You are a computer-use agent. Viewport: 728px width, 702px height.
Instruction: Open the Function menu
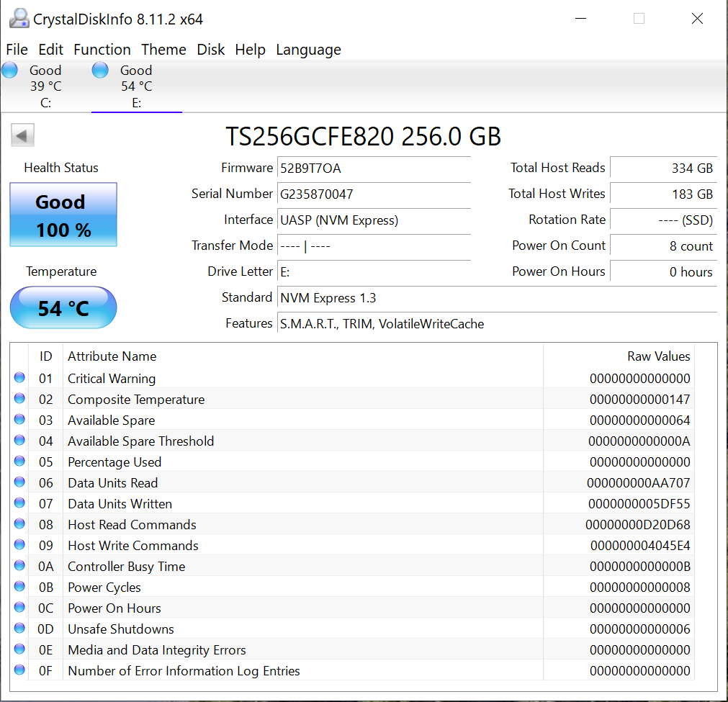(x=102, y=50)
